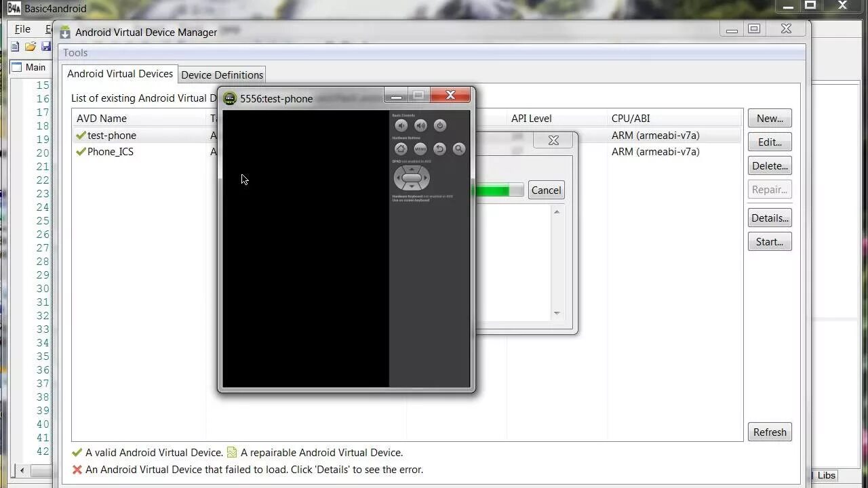Click ARM (armeabi-v7a) in Phone_ICS row

[655, 152]
